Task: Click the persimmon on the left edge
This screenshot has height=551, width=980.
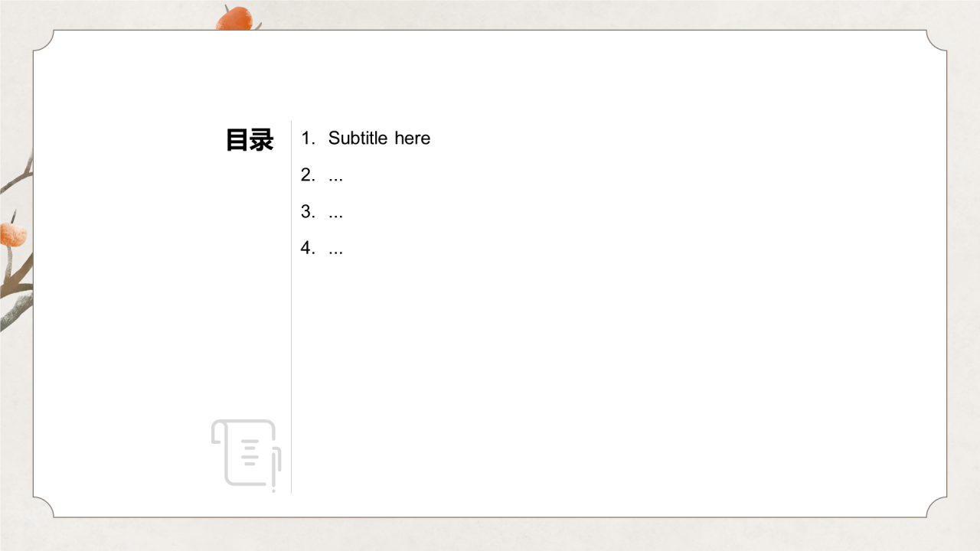Action: point(12,234)
